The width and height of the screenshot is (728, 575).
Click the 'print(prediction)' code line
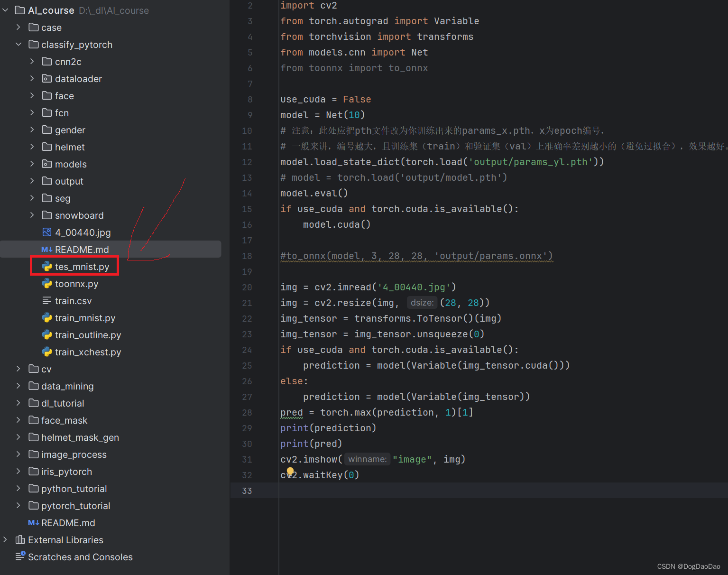coord(328,428)
